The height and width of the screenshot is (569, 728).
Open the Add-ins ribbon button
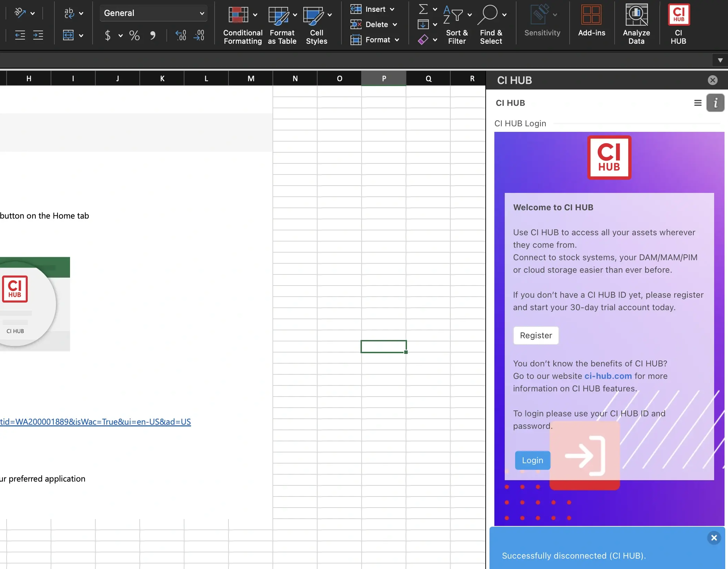(x=591, y=21)
